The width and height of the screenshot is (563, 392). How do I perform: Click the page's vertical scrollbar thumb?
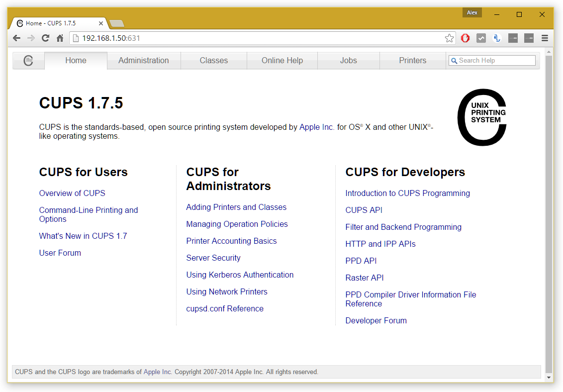pyautogui.click(x=549, y=214)
